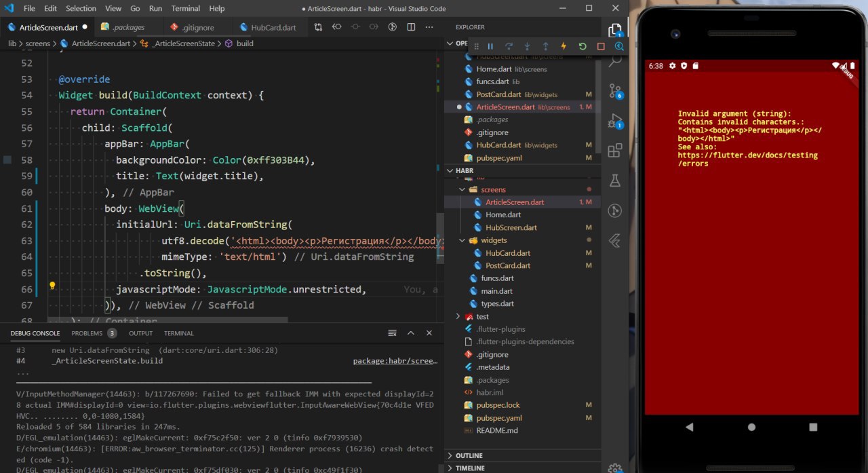Open Explorer view in activity bar
Image resolution: width=868 pixels, height=473 pixels.
tap(615, 30)
